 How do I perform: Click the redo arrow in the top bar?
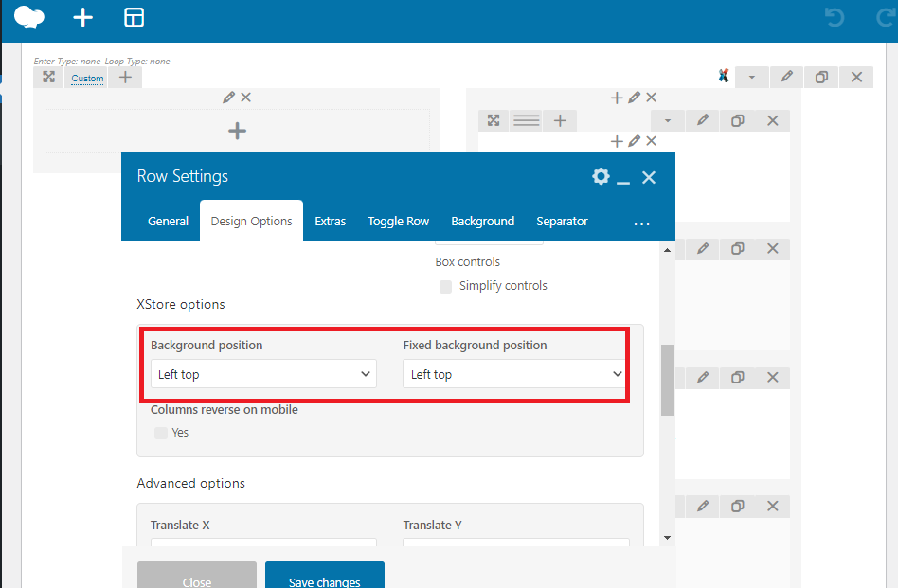point(886,17)
